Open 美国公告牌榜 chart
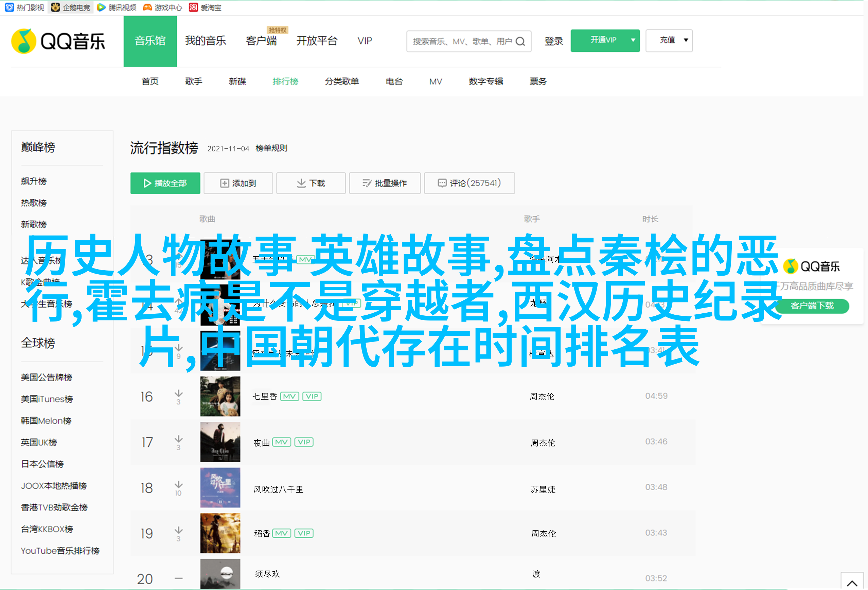Image resolution: width=868 pixels, height=590 pixels. click(x=47, y=377)
